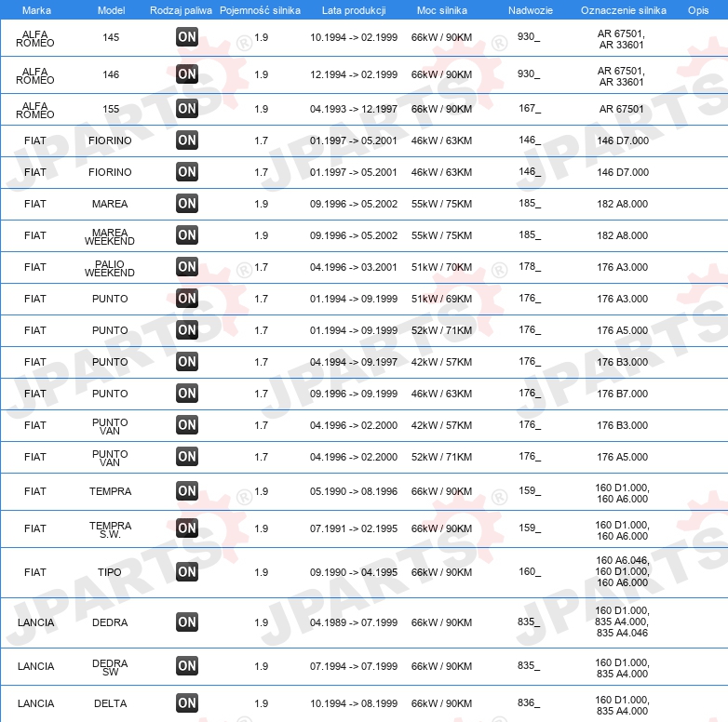Click ON icon in Punto 176 B7.000 row

coord(187,393)
